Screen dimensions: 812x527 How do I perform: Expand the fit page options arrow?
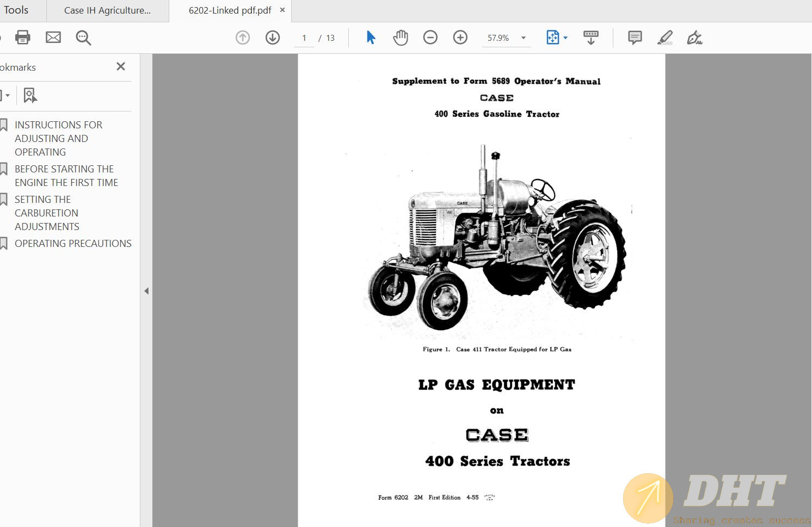click(565, 38)
